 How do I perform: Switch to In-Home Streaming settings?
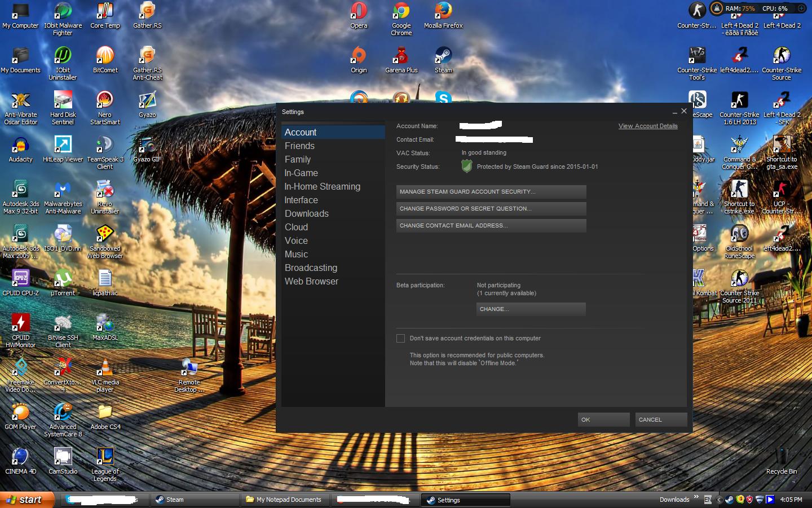[x=333, y=186]
